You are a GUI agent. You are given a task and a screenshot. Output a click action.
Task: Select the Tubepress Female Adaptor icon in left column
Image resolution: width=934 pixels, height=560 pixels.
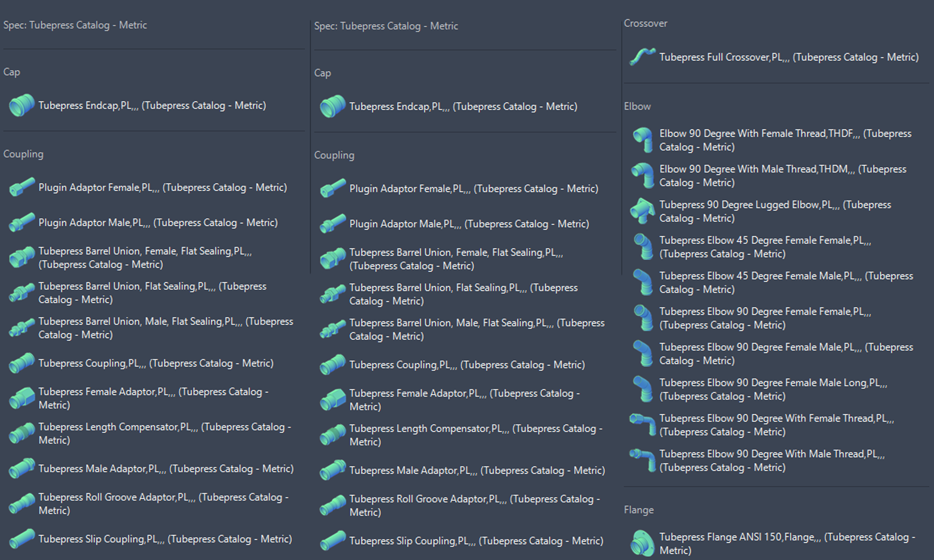point(22,398)
